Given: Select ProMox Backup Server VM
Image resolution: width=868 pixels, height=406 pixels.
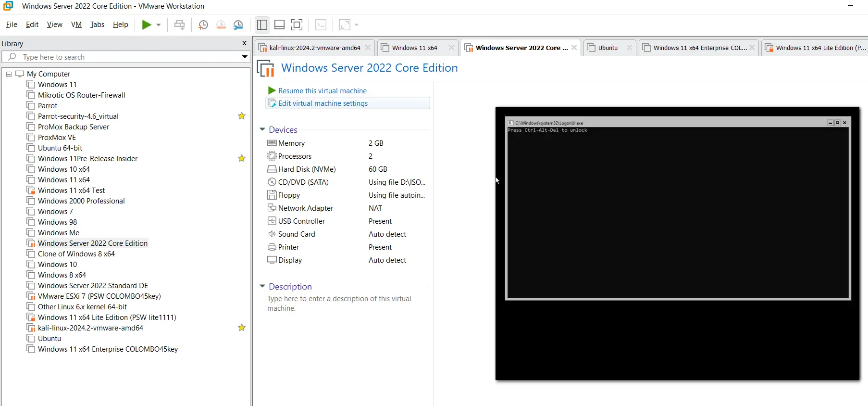Looking at the screenshot, I should click(74, 127).
